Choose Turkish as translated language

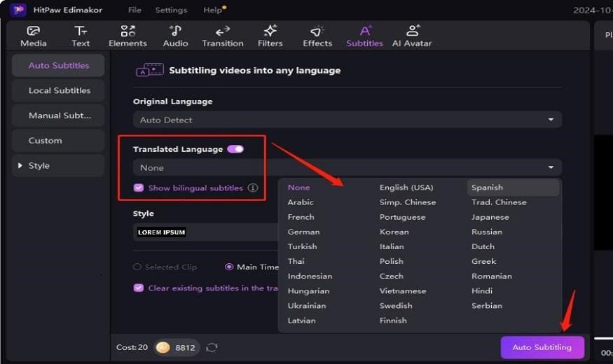tap(302, 247)
